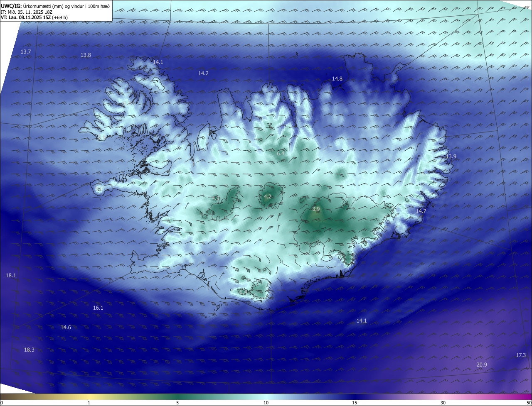The width and height of the screenshot is (532, 406).
Task: Click the 17.3 value label
Action: (521, 355)
